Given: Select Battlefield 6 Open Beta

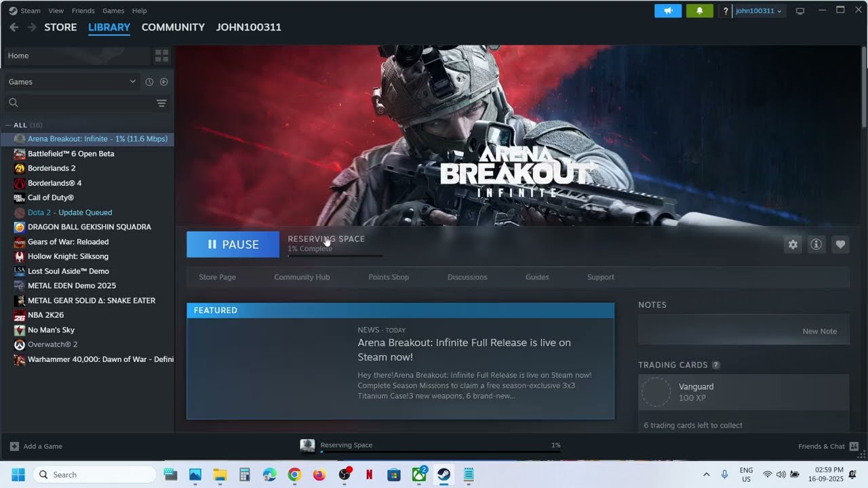Looking at the screenshot, I should click(87, 154).
